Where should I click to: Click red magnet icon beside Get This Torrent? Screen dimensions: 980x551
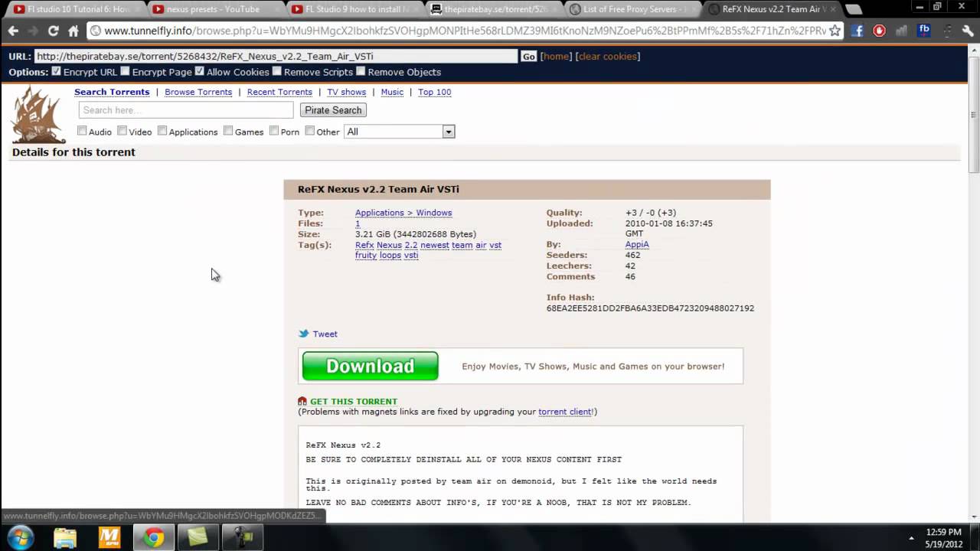click(302, 401)
